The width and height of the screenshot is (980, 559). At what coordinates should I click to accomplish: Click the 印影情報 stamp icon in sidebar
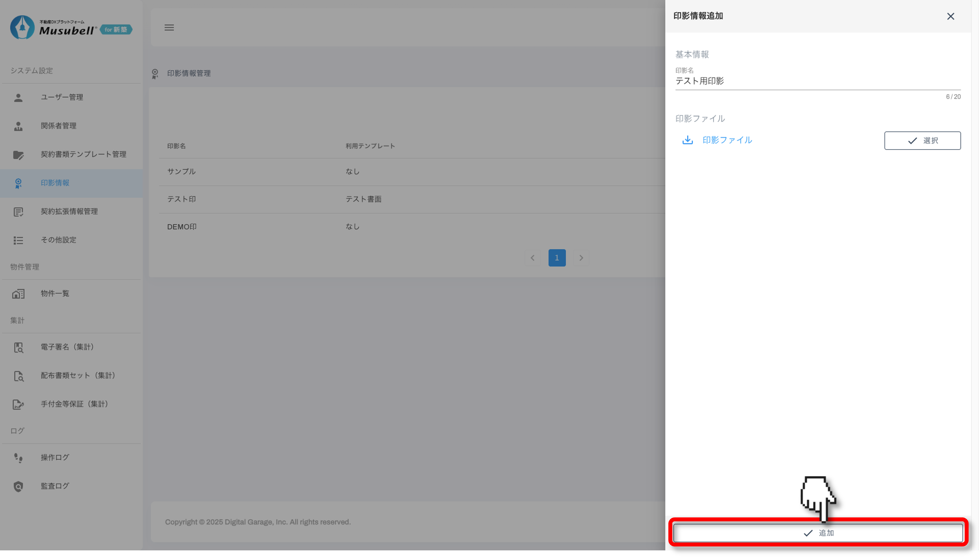point(18,183)
